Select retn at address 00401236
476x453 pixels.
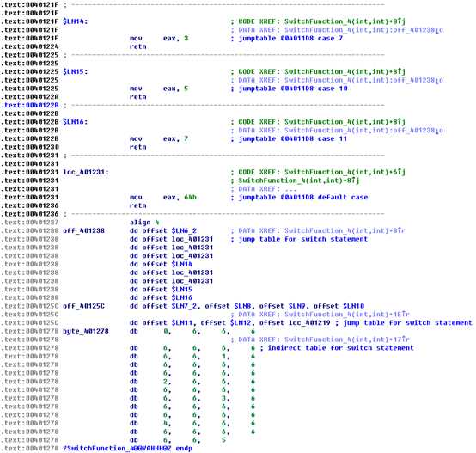[138, 205]
